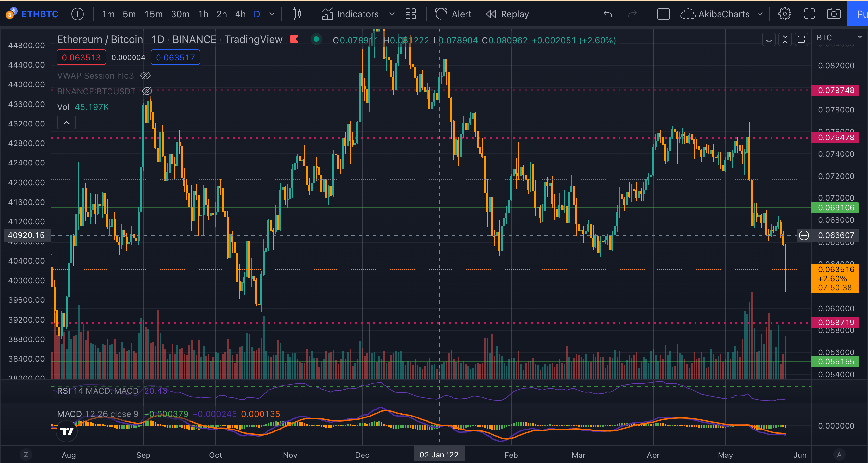868x463 pixels.
Task: Expand the AkibaCharts layout dropdown arrow
Action: pyautogui.click(x=760, y=14)
